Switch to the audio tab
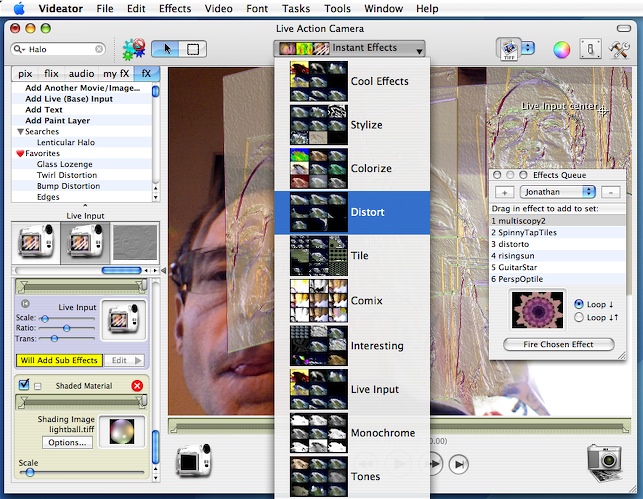The width and height of the screenshot is (643, 499). (x=81, y=73)
